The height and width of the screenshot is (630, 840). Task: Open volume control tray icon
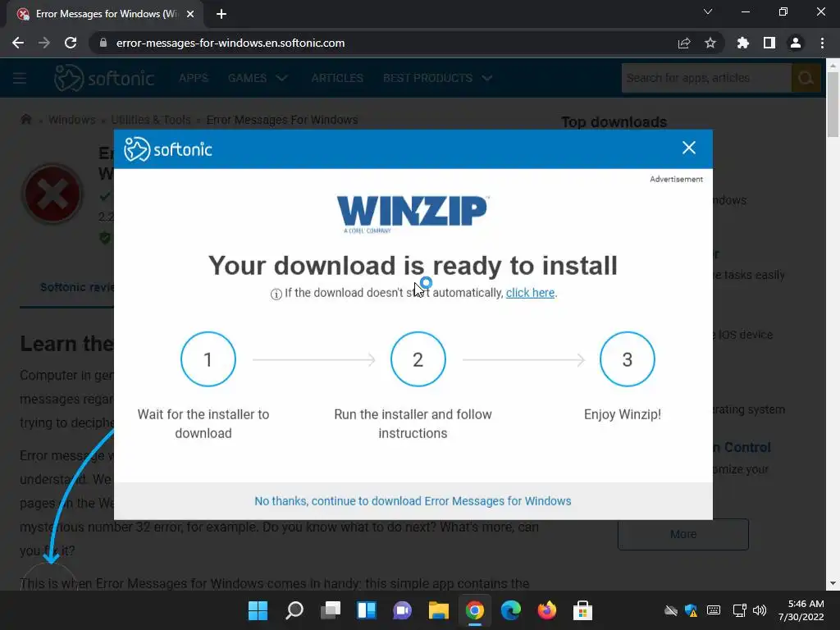coord(760,610)
